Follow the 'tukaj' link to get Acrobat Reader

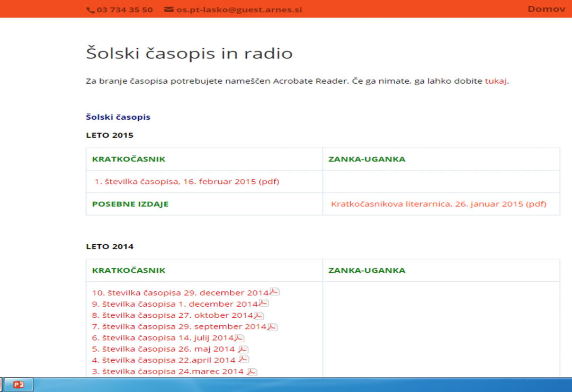click(x=495, y=81)
